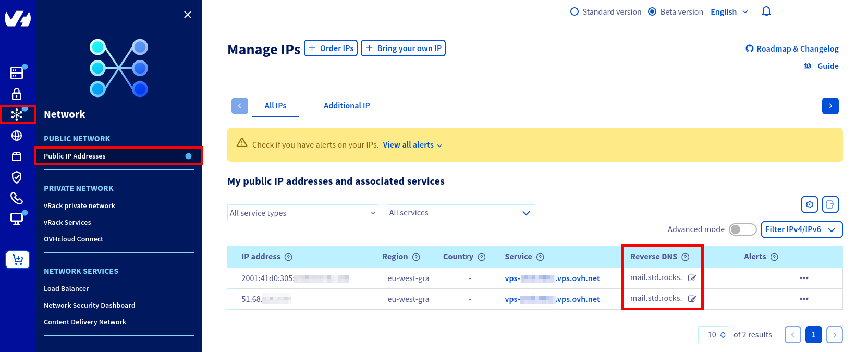Open the Filter IPv4/IPv6 dropdown
Image resolution: width=868 pixels, height=352 pixels.
pos(802,229)
